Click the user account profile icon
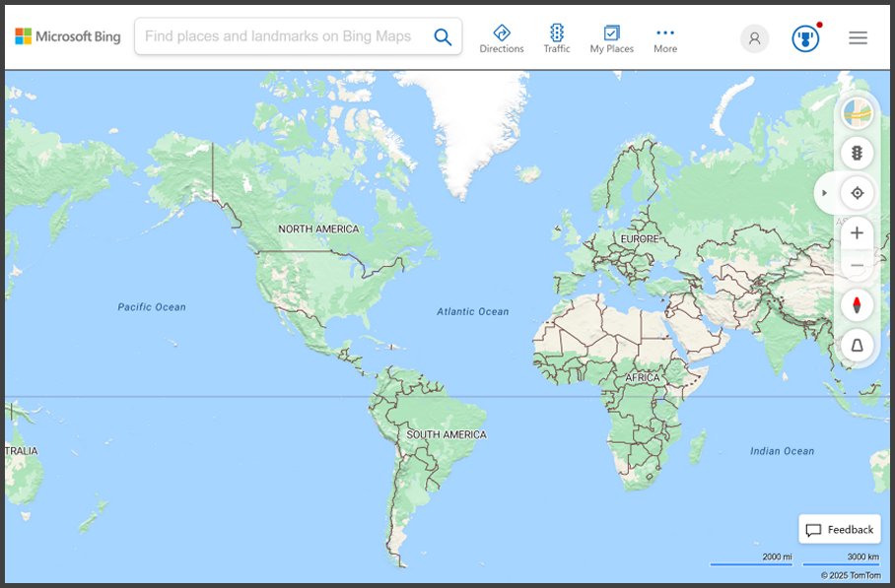Screen dimensions: 895x588 point(754,38)
